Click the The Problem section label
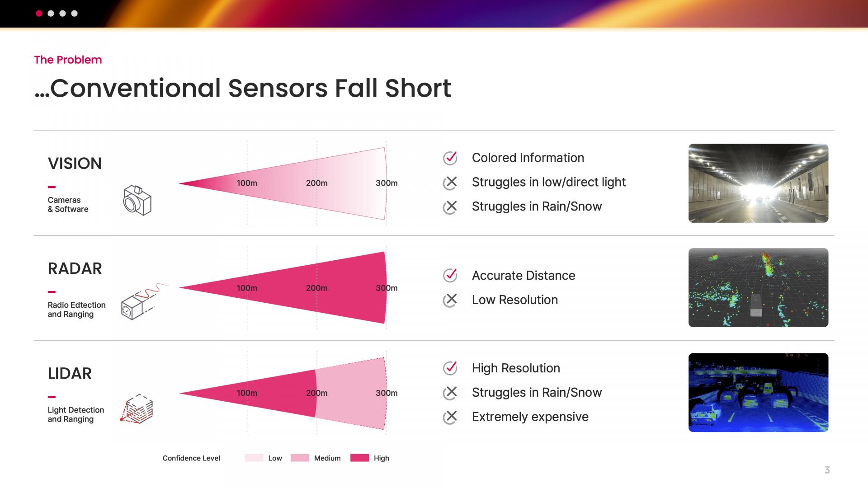 pyautogui.click(x=68, y=60)
